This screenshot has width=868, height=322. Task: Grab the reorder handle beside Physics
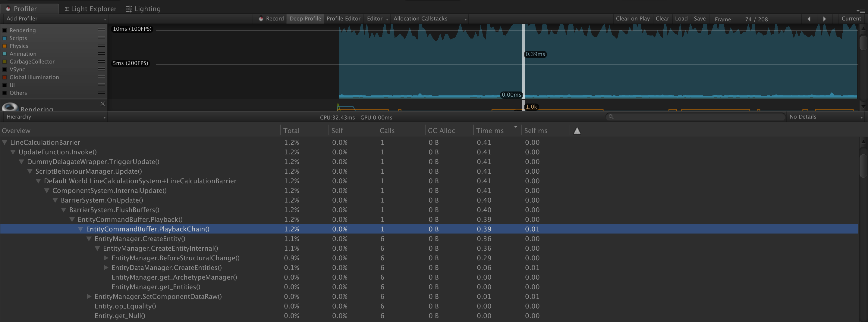tap(102, 46)
